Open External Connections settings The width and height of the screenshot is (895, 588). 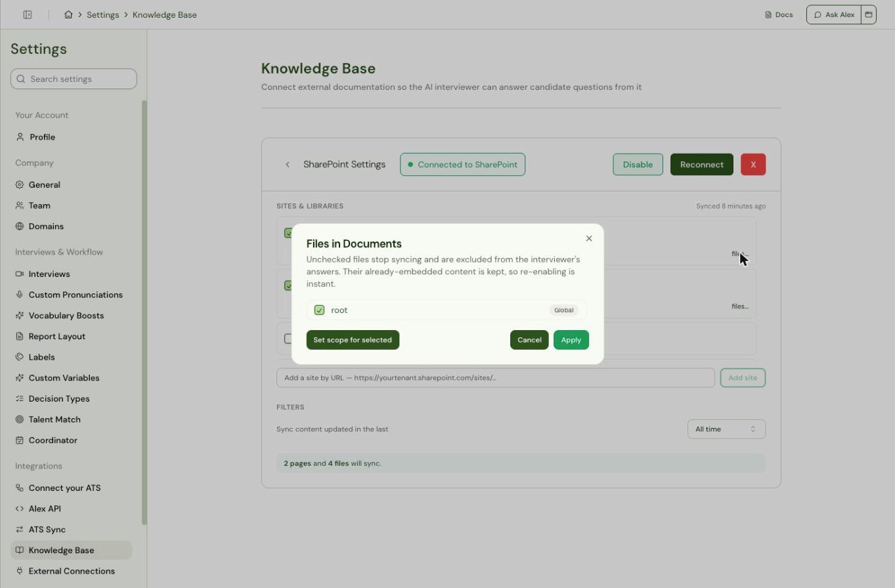point(71,571)
